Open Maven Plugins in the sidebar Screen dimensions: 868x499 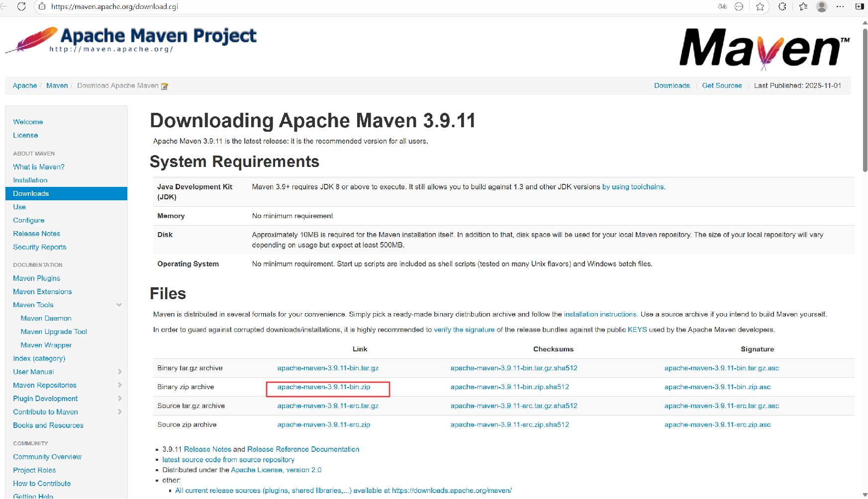(36, 278)
